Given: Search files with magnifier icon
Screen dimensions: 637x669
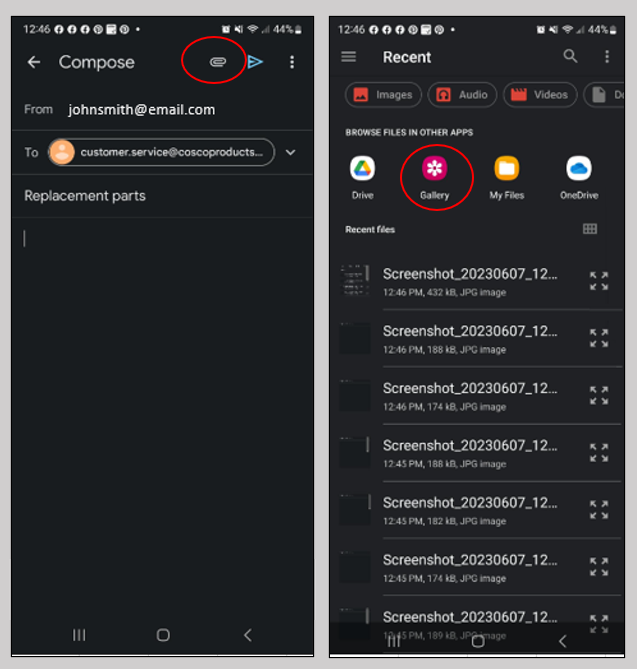Looking at the screenshot, I should 570,56.
